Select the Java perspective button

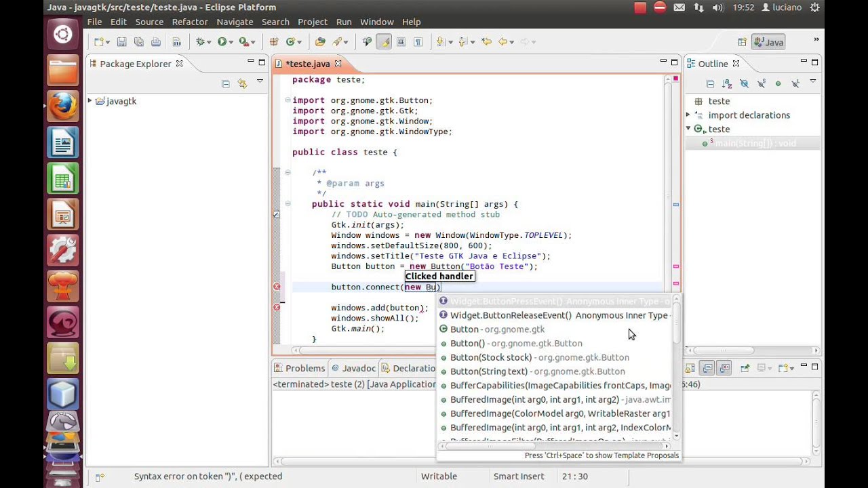coord(768,42)
